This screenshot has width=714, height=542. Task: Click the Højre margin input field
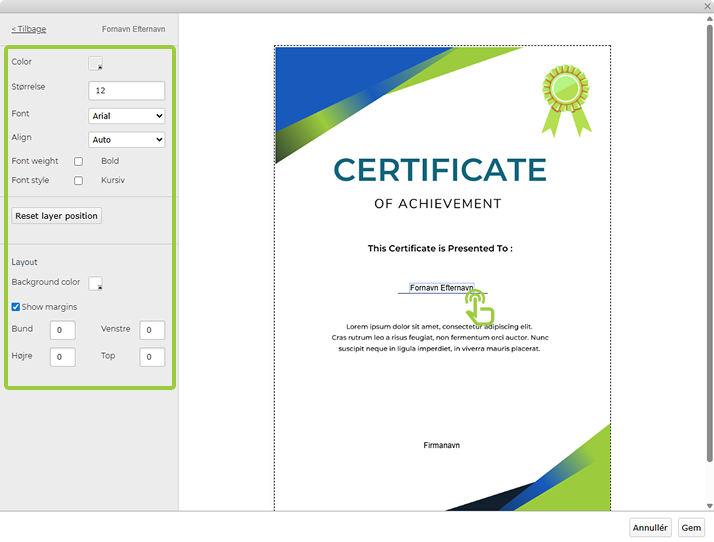point(62,357)
